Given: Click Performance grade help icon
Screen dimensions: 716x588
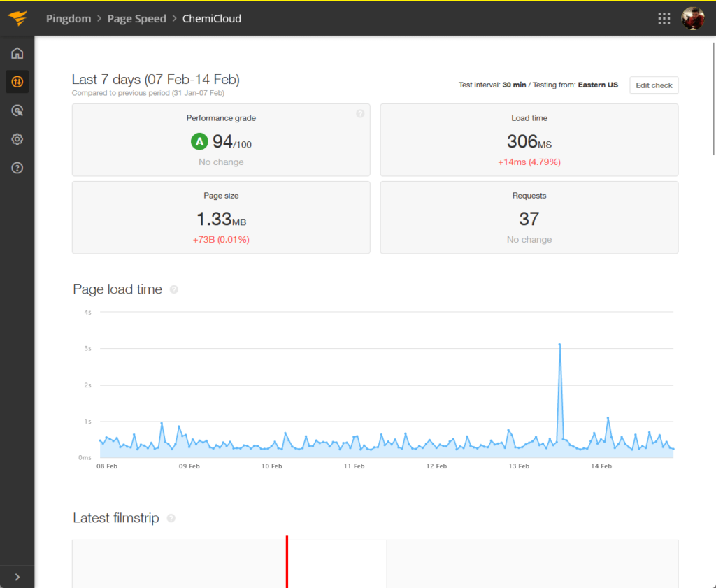Looking at the screenshot, I should [x=360, y=114].
